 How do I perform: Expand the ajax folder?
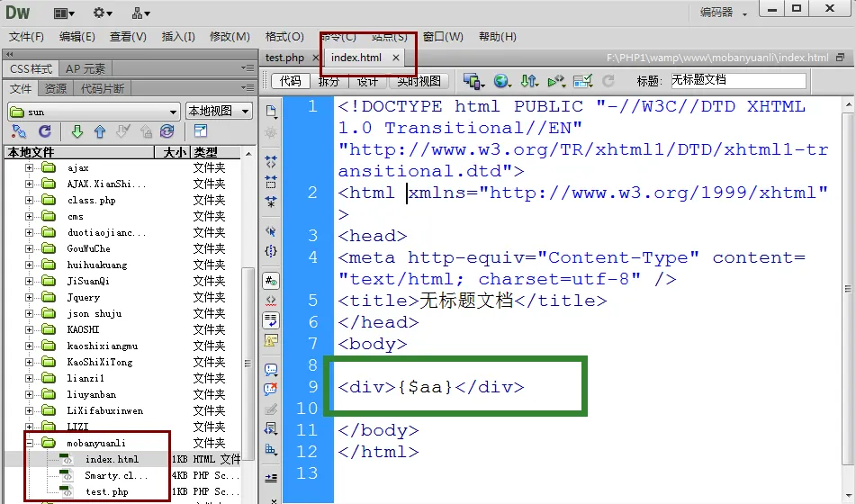tap(29, 167)
